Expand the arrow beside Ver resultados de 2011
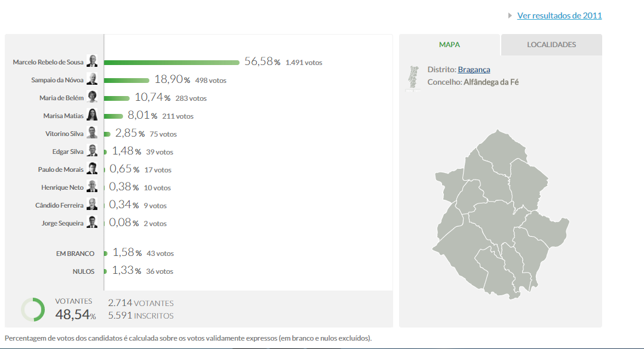 point(510,16)
